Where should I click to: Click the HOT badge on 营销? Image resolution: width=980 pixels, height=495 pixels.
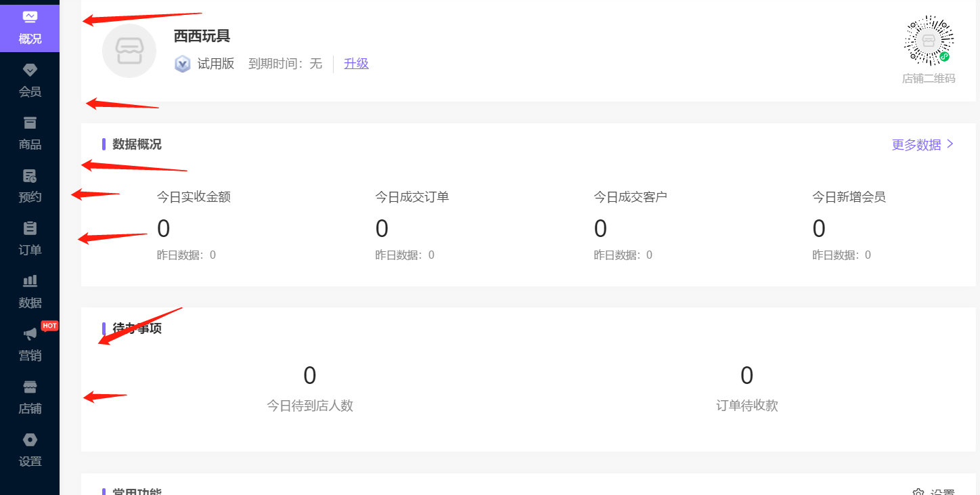point(48,326)
